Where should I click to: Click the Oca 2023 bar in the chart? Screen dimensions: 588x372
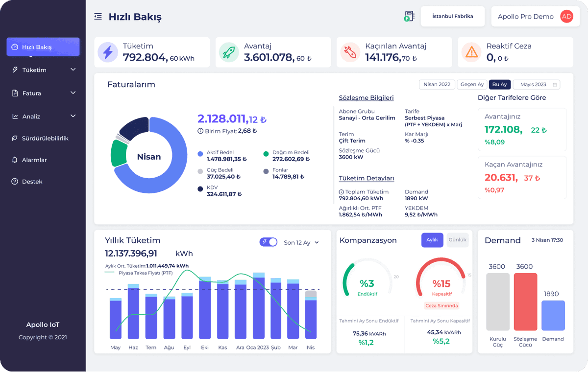[258, 306]
